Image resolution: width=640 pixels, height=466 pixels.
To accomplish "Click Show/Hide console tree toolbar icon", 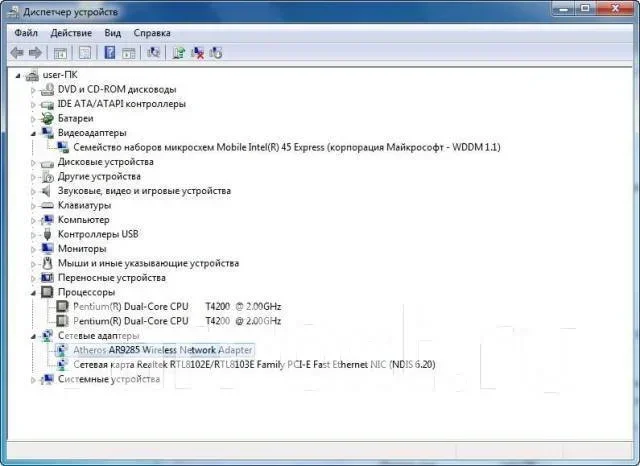I will click(60, 53).
